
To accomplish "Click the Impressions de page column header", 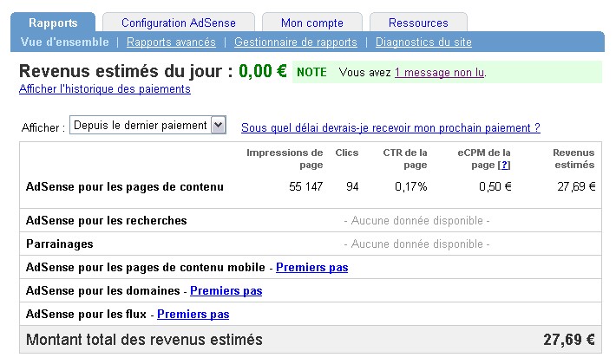I will pyautogui.click(x=285, y=159).
